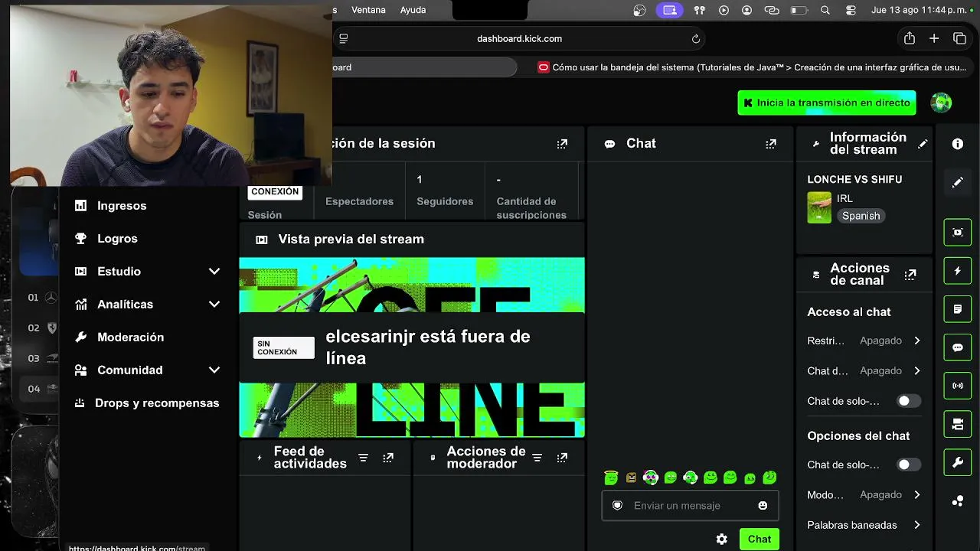Screen dimensions: 980x551
Task: Pop out the Acciones de canal panel
Action: pos(910,275)
